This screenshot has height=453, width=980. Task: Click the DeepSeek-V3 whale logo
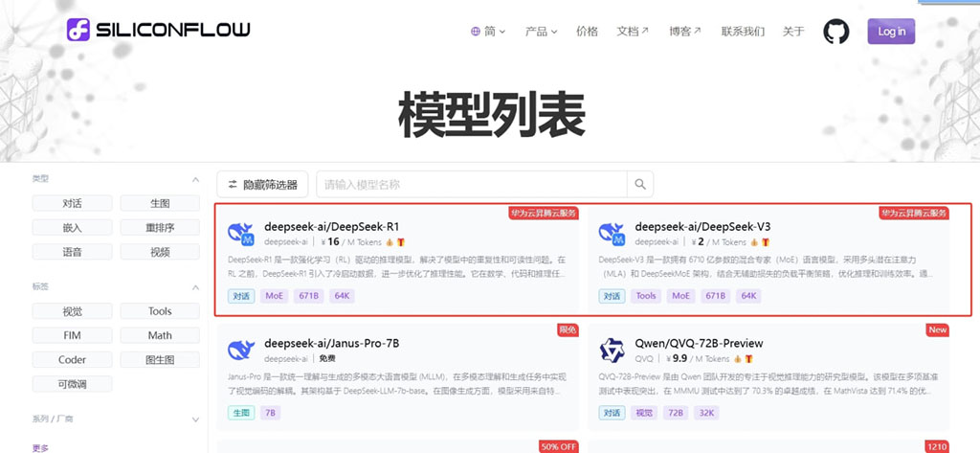click(612, 234)
